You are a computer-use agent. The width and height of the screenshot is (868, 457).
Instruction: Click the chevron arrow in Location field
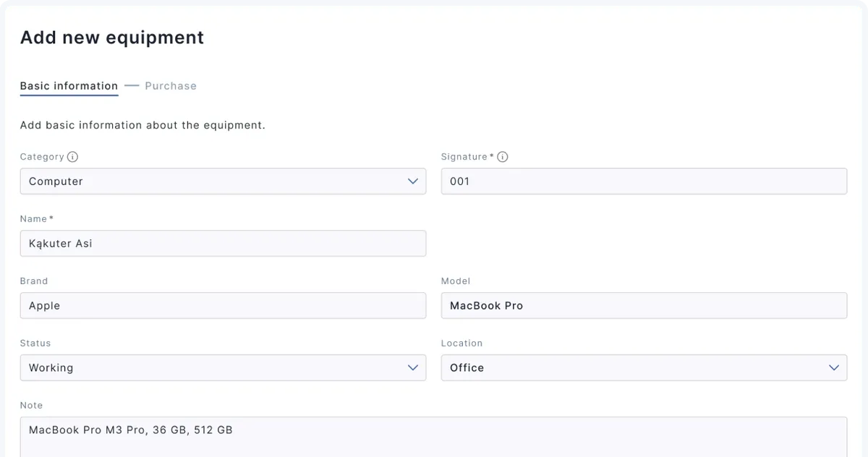click(x=833, y=368)
